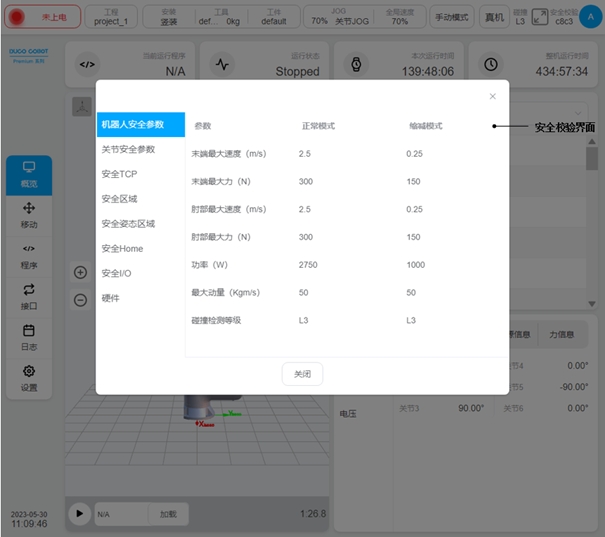This screenshot has width=605, height=537.
Task: Open the 硬件 hardware tab
Action: 111,298
